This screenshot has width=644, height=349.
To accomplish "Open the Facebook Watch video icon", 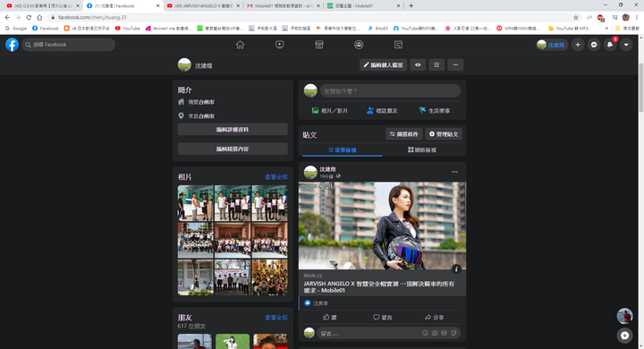I will [279, 45].
